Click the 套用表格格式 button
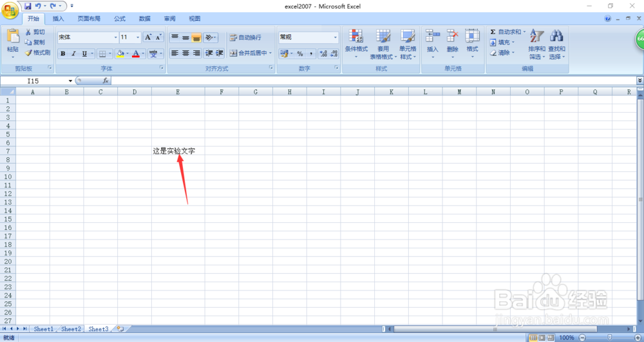Screen dimensions: 644x342 (x=383, y=45)
